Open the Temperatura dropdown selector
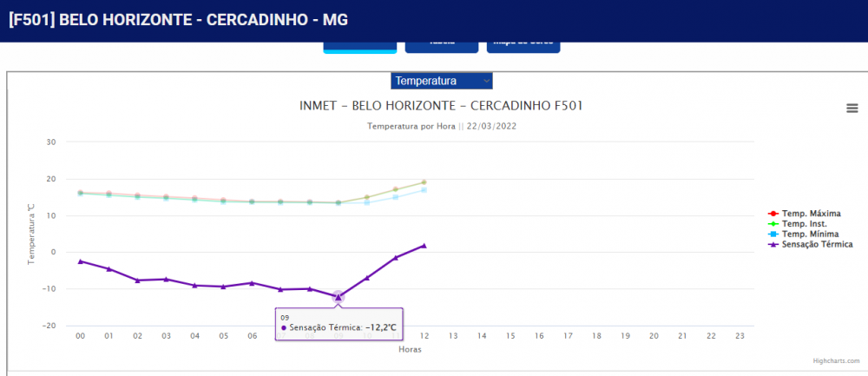This screenshot has width=868, height=376. 441,81
